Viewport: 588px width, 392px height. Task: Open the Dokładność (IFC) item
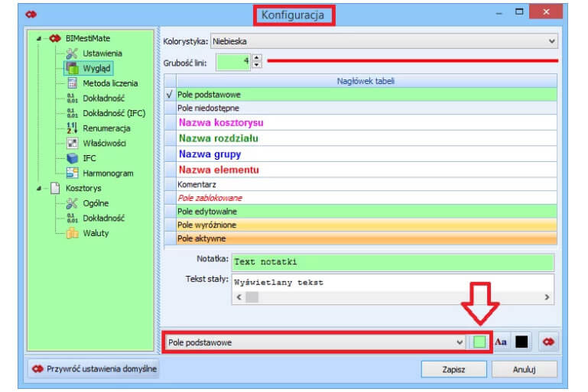tap(114, 113)
